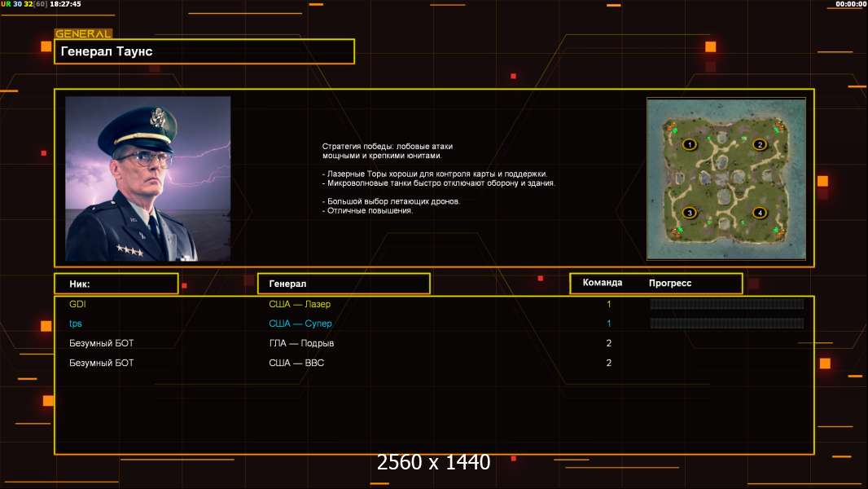Click the 'Отличные повышения' line

pos(367,210)
